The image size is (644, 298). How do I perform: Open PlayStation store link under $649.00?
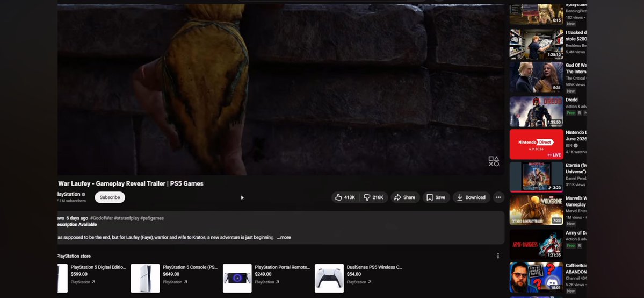tap(175, 282)
